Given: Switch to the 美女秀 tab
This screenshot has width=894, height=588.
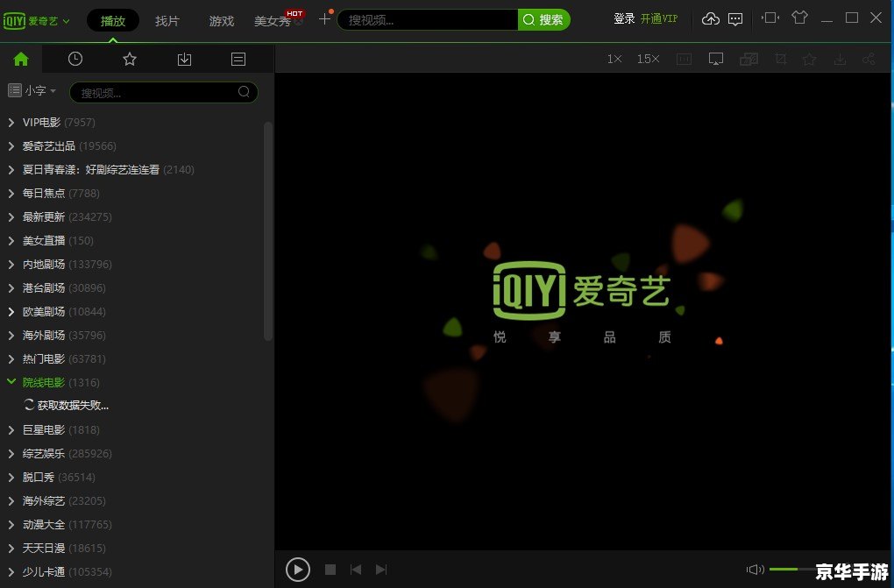Looking at the screenshot, I should pos(273,21).
